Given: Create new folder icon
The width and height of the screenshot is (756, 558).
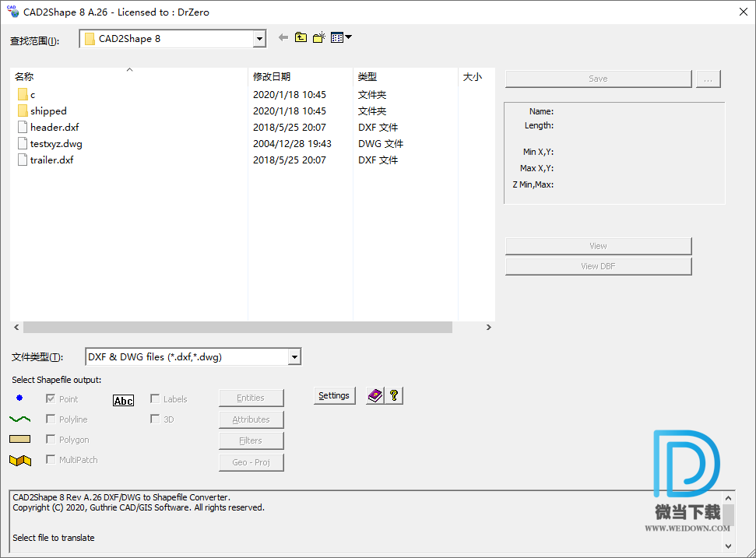Looking at the screenshot, I should 318,37.
